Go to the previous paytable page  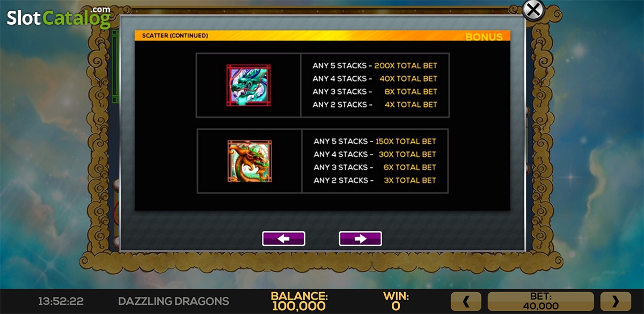coord(283,239)
